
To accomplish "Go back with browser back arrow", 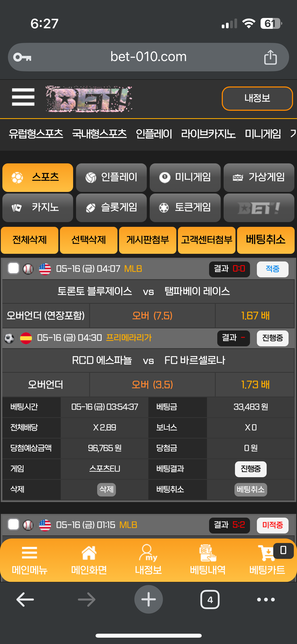I will tap(25, 599).
